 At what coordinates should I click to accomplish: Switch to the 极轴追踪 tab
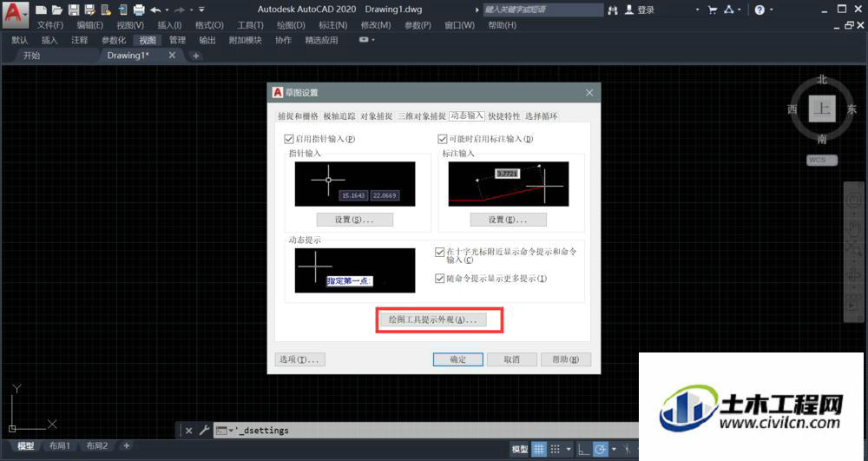click(x=339, y=116)
